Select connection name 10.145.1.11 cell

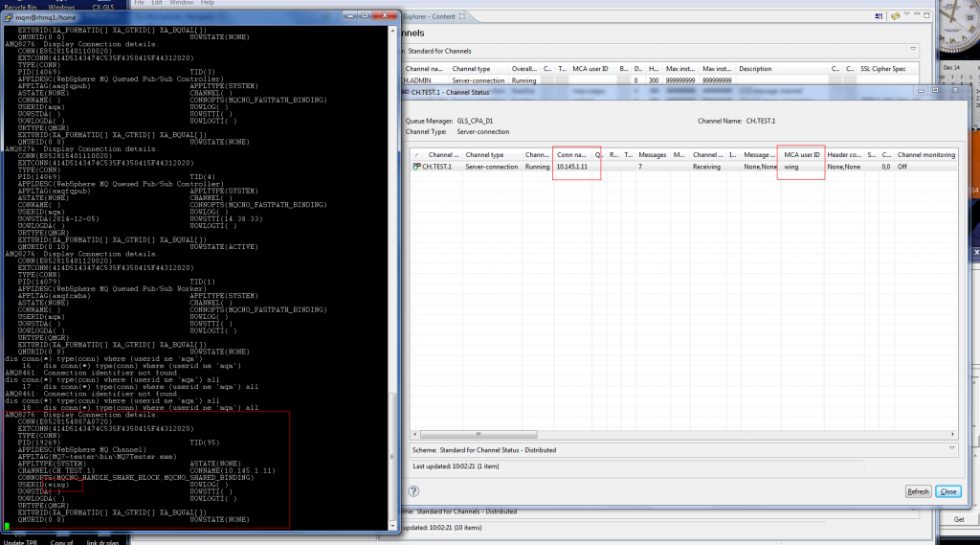click(x=572, y=167)
